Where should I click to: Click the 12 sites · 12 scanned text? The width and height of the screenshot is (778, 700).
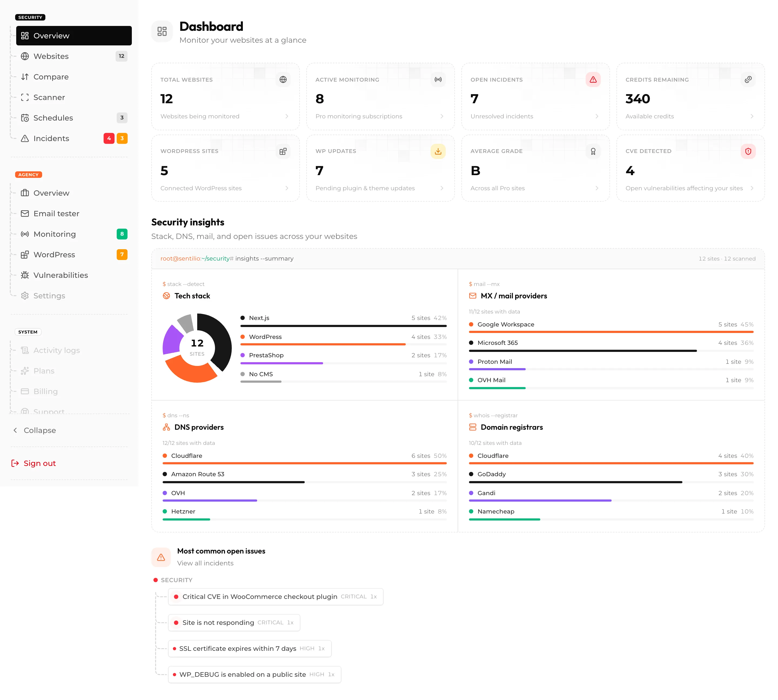[x=727, y=259]
